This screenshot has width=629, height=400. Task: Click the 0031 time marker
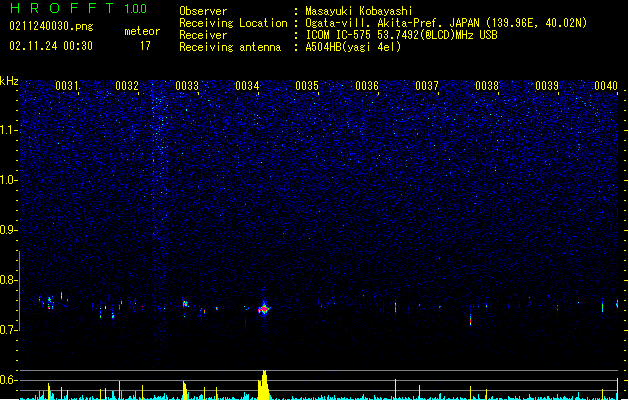(x=67, y=86)
